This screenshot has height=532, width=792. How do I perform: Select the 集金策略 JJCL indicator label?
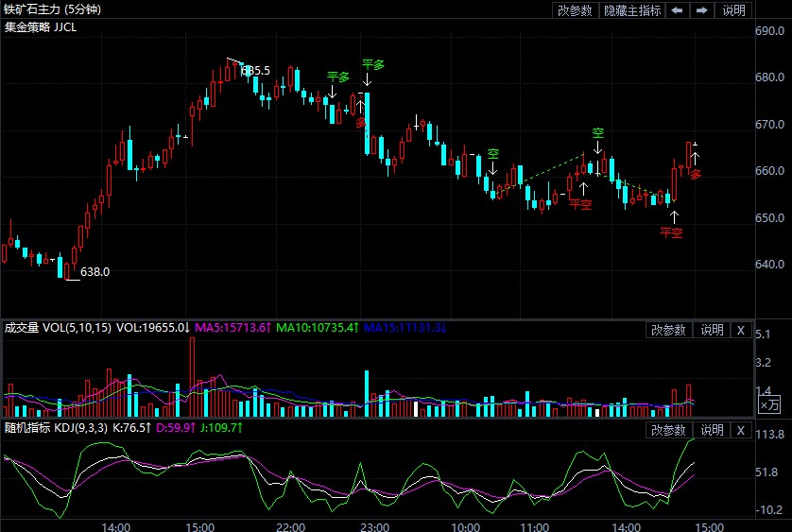click(x=41, y=27)
